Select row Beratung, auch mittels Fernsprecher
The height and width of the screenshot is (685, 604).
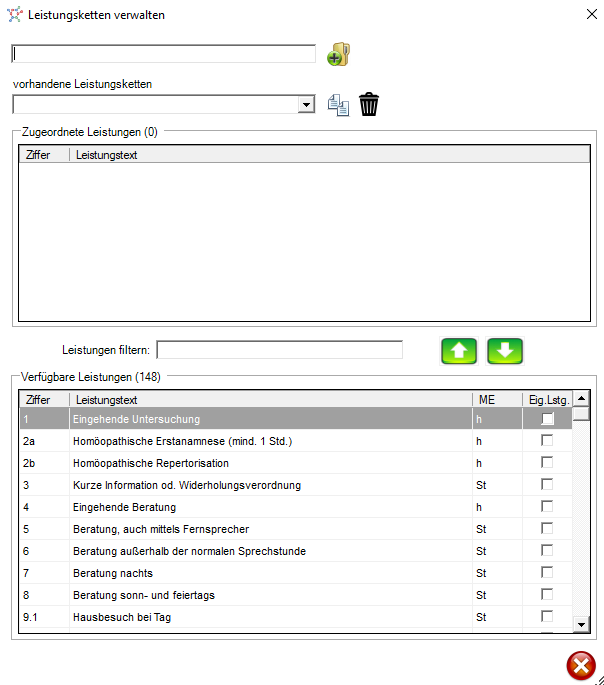click(296, 529)
